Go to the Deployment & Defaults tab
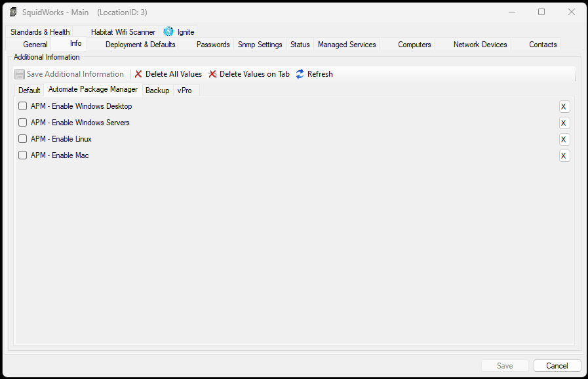The width and height of the screenshot is (588, 379). [x=140, y=45]
